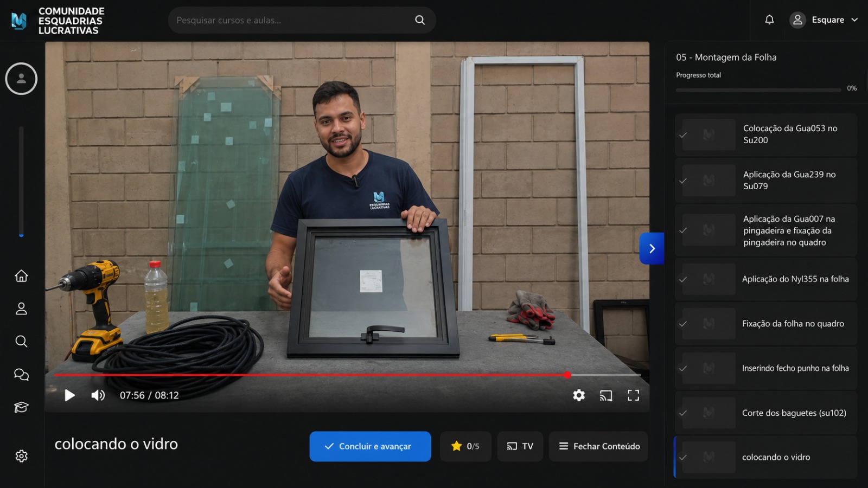Open lesson Corte dos baguetes (su102)

click(766, 413)
